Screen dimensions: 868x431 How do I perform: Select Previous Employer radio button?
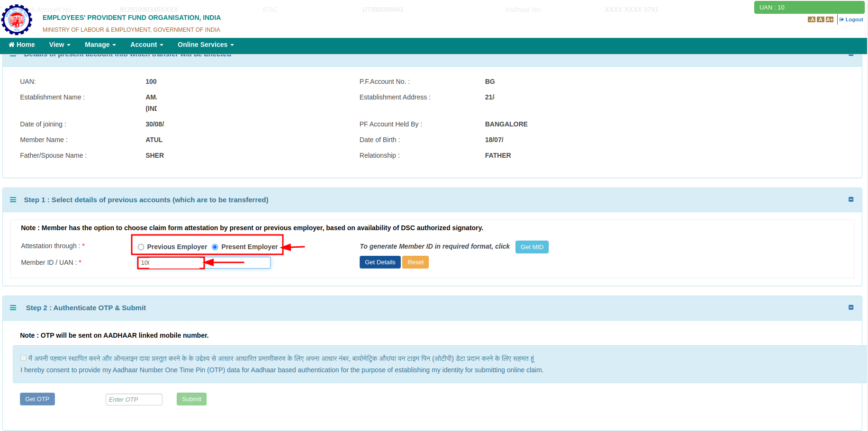point(141,247)
